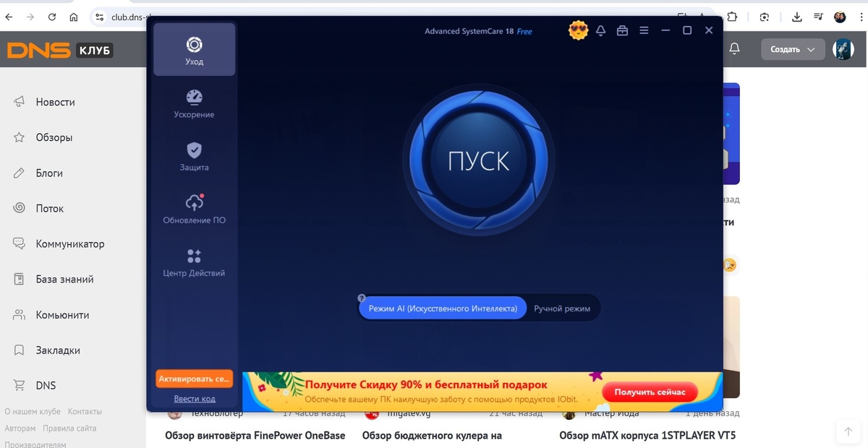This screenshot has height=448, width=868.
Task: Start the scan with the ПУСК button
Action: point(478,161)
